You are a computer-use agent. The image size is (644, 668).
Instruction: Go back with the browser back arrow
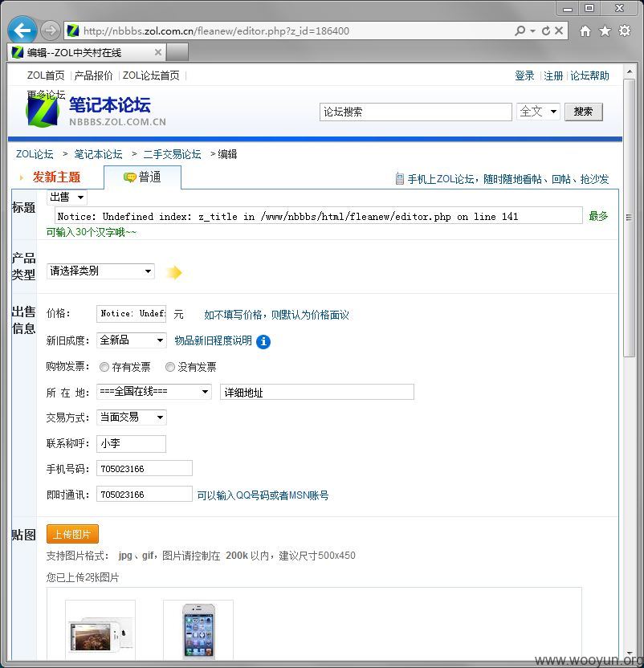(22, 31)
